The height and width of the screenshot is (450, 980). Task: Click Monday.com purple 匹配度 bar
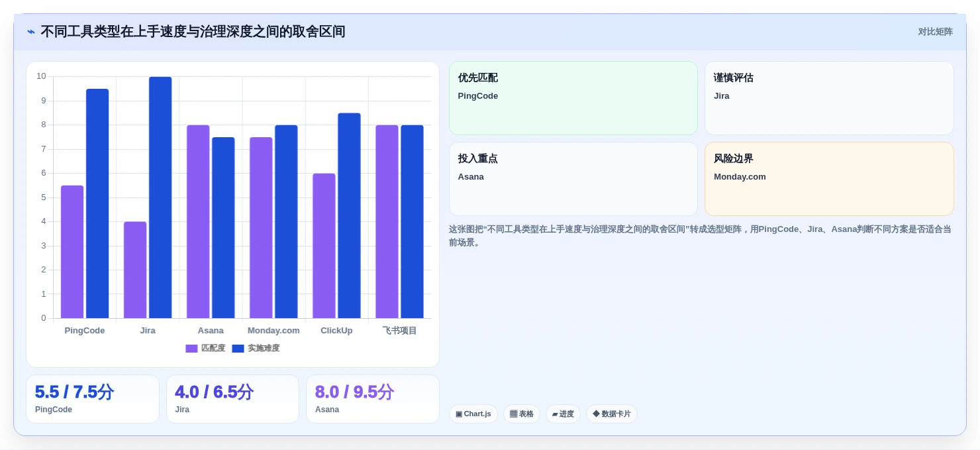point(261,227)
